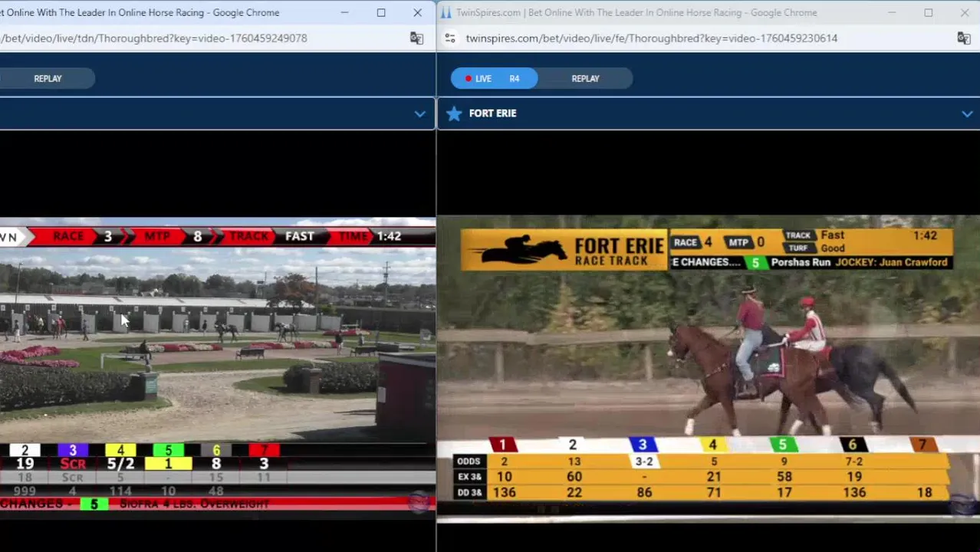Maximize the right Chrome window

(x=928, y=12)
